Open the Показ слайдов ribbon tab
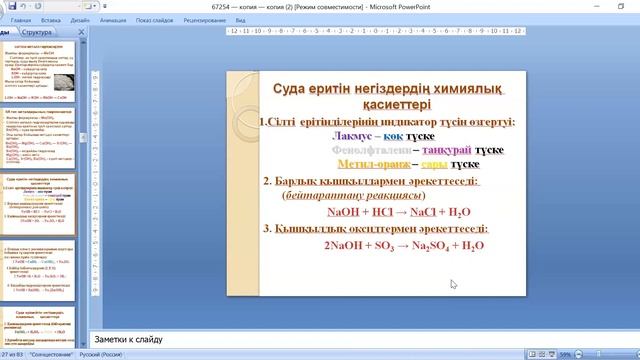Screen dimensions: 640x360 154,20
